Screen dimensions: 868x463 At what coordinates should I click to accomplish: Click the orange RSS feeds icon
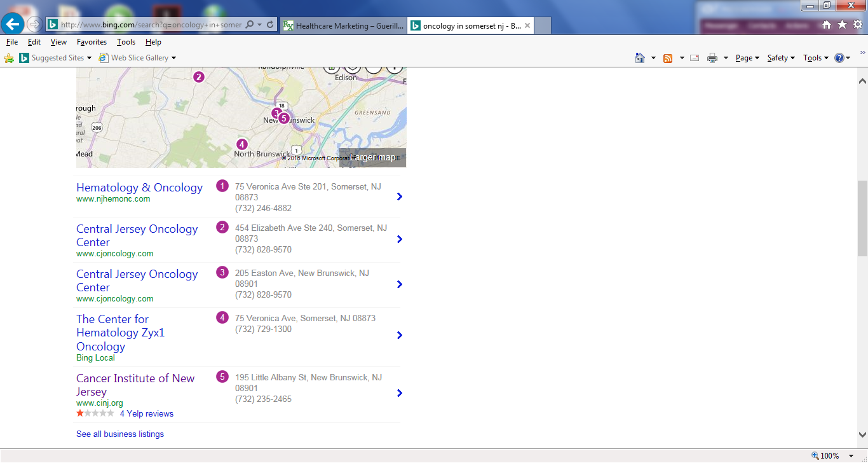[668, 58]
